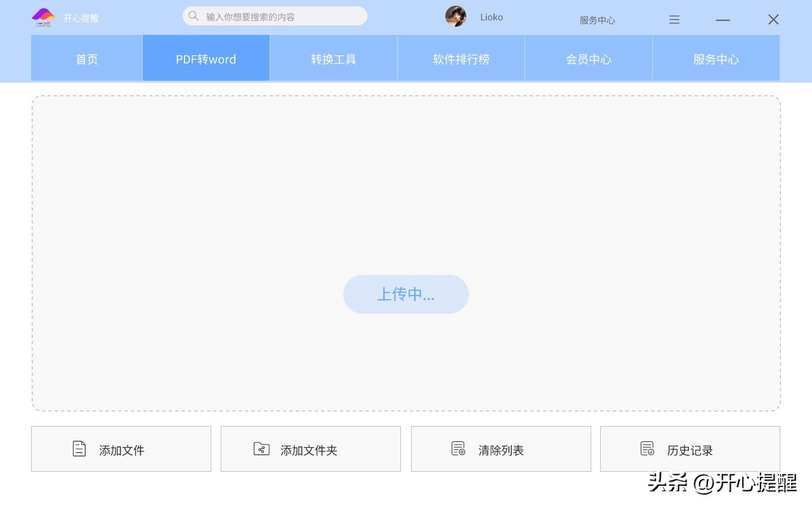Click the 服务中心 link near the avatar

597,20
